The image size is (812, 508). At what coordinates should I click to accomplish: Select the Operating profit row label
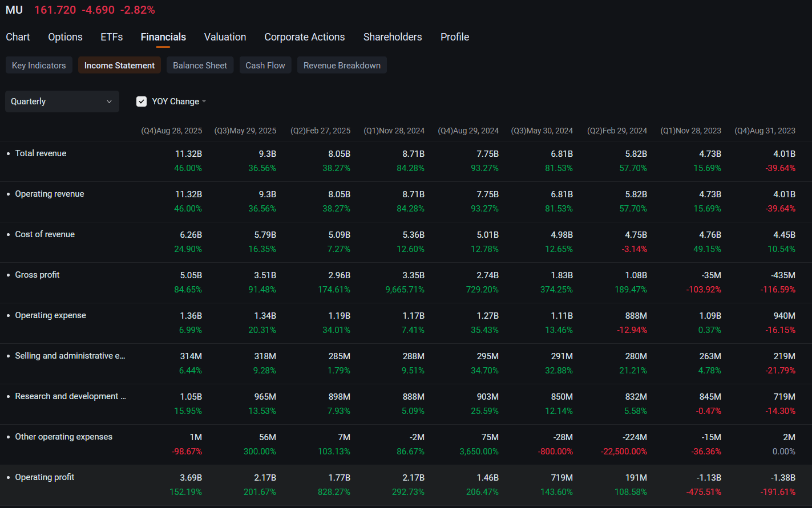pos(45,477)
